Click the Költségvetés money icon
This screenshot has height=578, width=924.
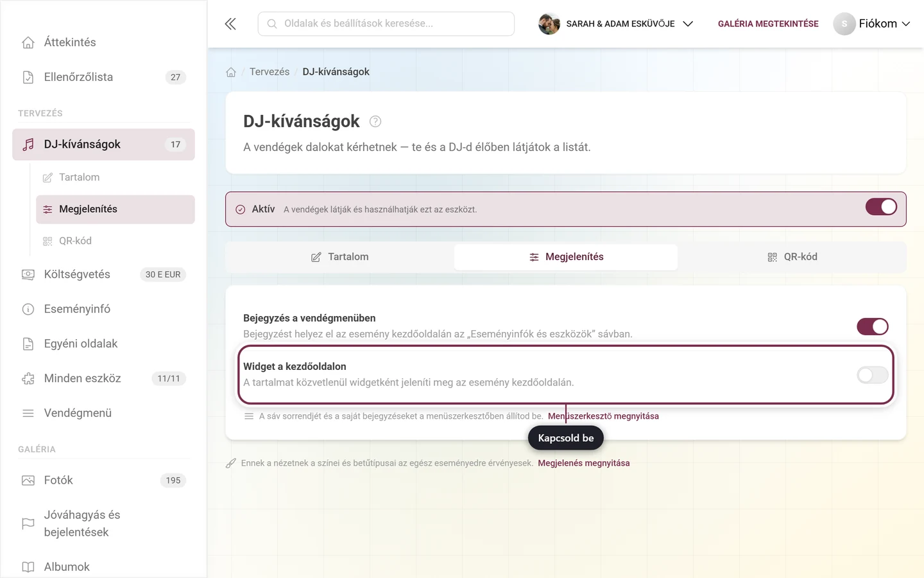pos(28,274)
